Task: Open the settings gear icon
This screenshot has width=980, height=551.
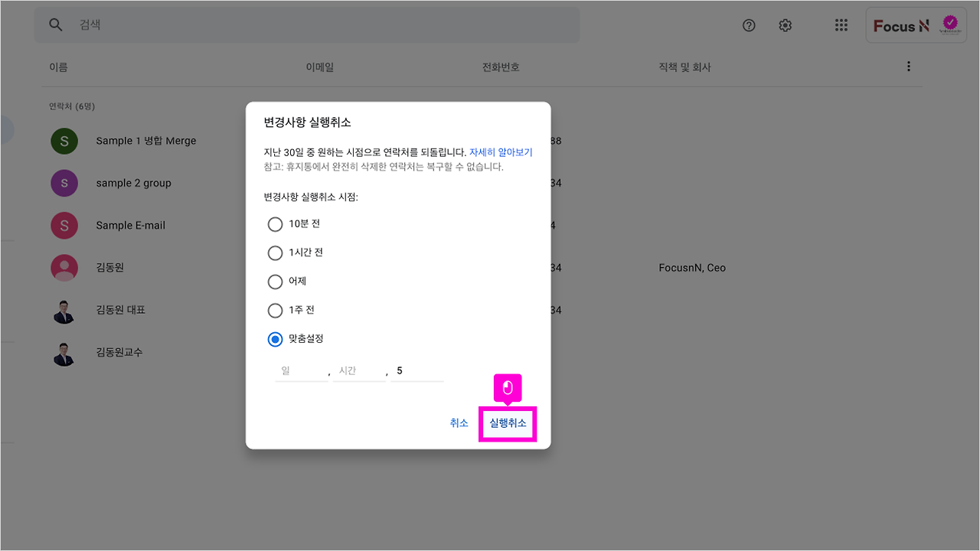Action: pos(785,25)
